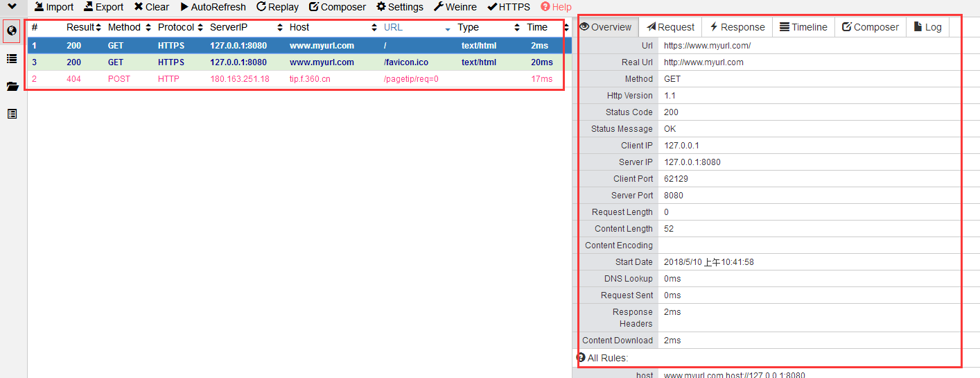Click the All Rules help icon
This screenshot has height=378, width=980.
(x=581, y=358)
